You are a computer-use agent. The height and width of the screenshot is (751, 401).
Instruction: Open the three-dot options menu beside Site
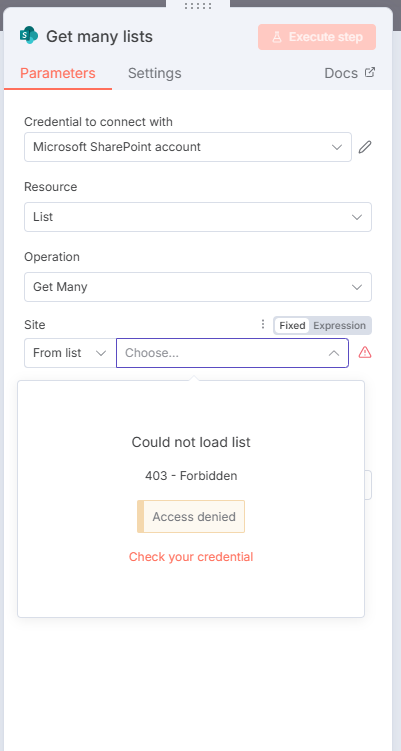click(x=263, y=325)
